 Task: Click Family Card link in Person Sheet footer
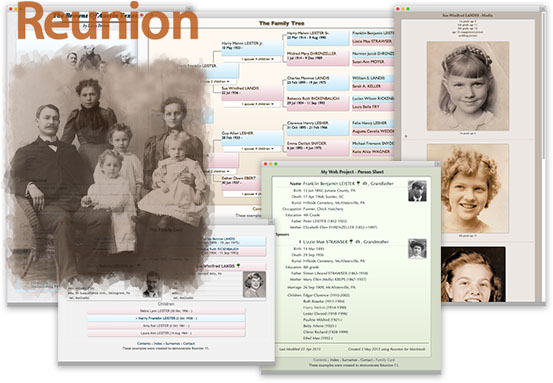[x=385, y=360]
